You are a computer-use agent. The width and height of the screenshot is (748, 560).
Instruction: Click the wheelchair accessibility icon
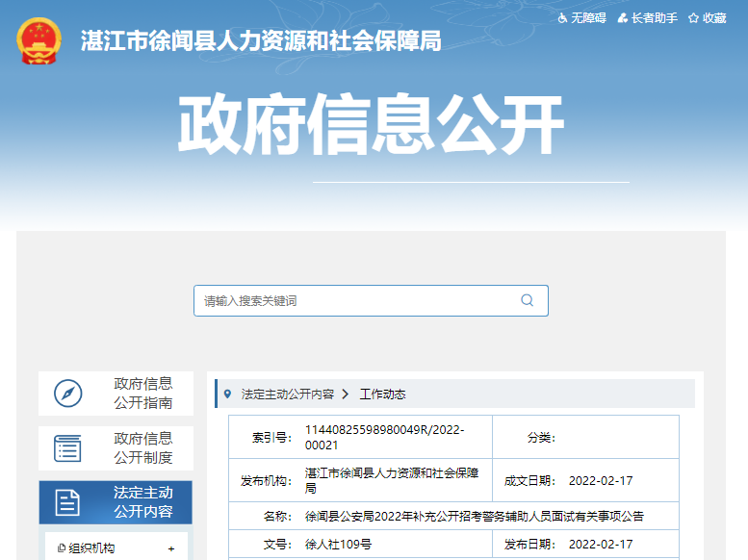pyautogui.click(x=563, y=18)
